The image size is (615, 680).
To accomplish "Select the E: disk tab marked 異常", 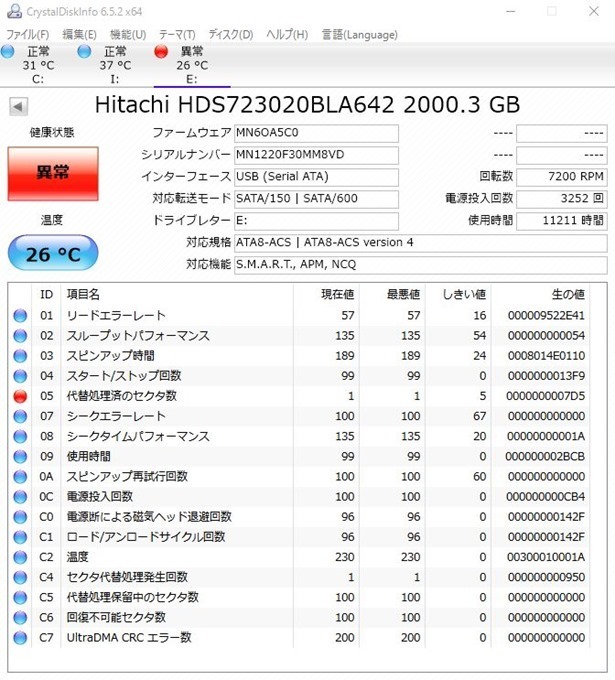I will pyautogui.click(x=192, y=65).
